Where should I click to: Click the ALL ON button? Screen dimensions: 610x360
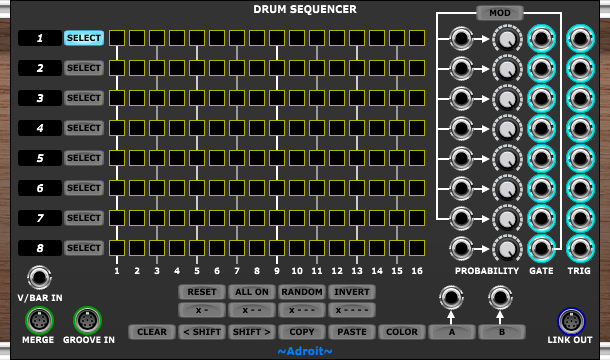pos(252,292)
